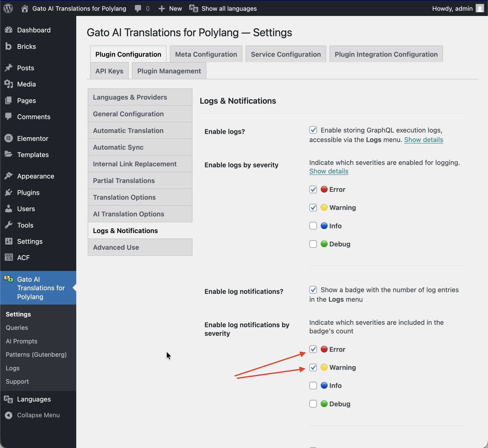This screenshot has height=448, width=488.
Task: Open the Howdy, admin dropdown
Action: pos(452,8)
